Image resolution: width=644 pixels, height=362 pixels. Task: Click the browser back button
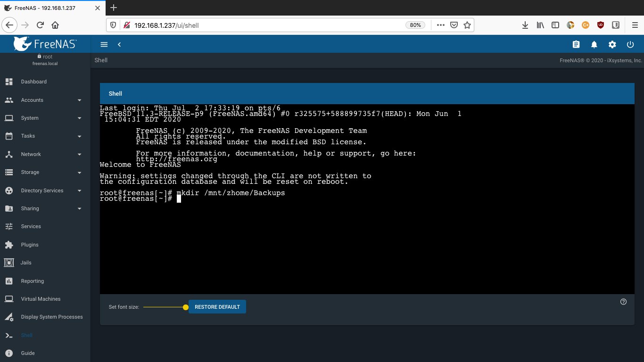click(9, 25)
